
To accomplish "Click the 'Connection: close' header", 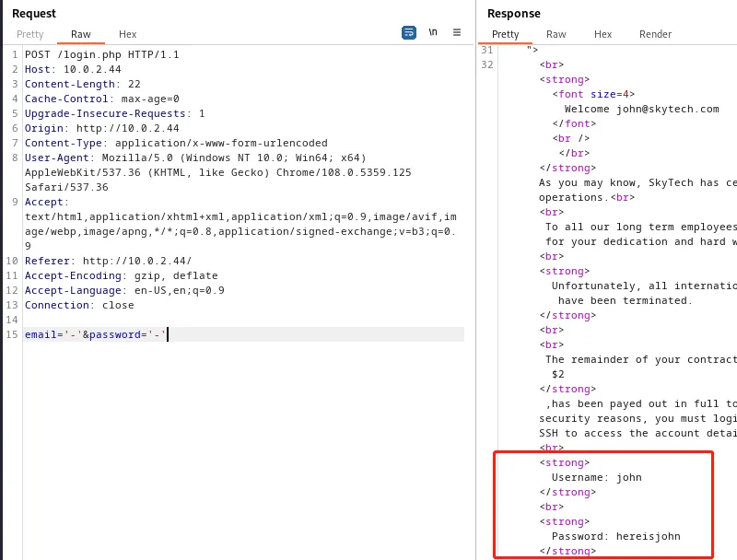I will click(79, 306).
